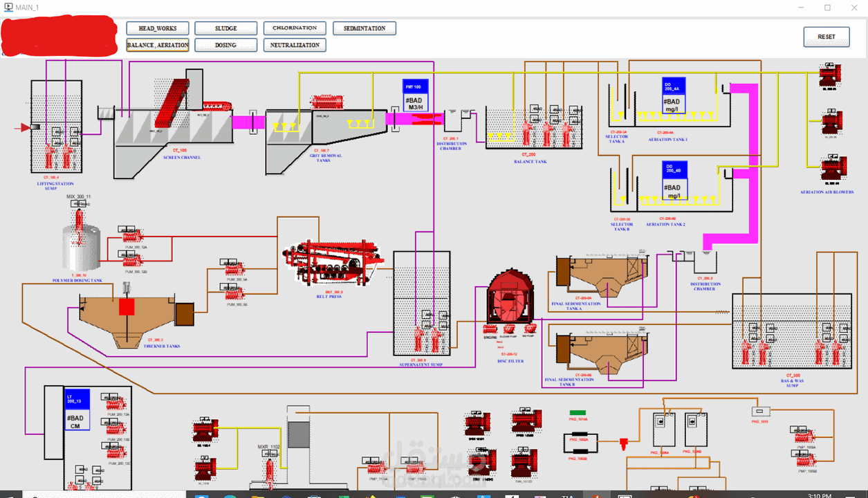Click the RESET button

(x=827, y=37)
